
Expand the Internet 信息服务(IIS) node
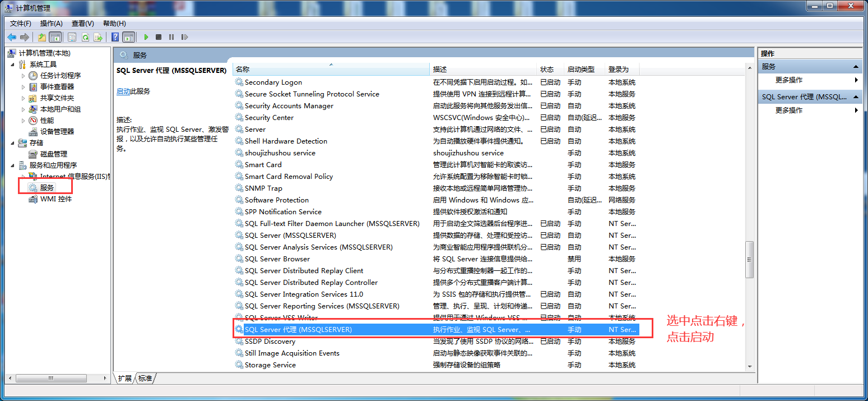(x=23, y=176)
